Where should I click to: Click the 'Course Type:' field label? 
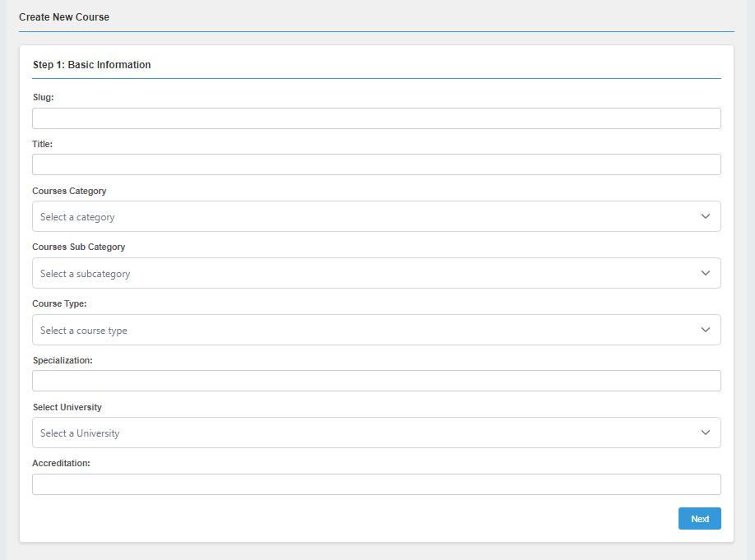[58, 303]
